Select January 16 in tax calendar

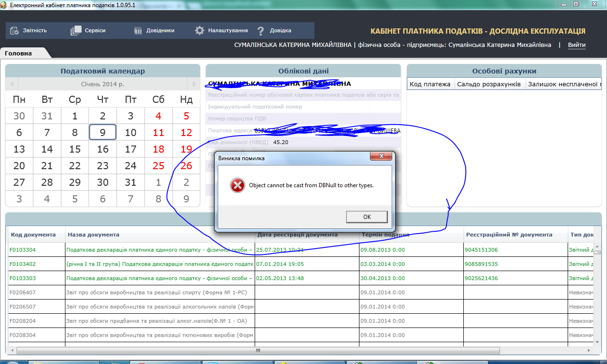(102, 149)
